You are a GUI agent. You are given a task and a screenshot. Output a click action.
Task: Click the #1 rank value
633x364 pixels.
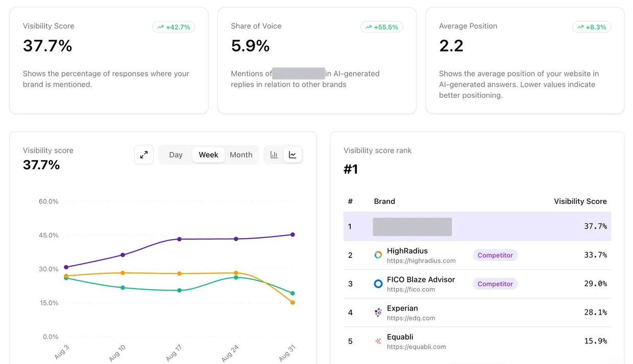351,169
